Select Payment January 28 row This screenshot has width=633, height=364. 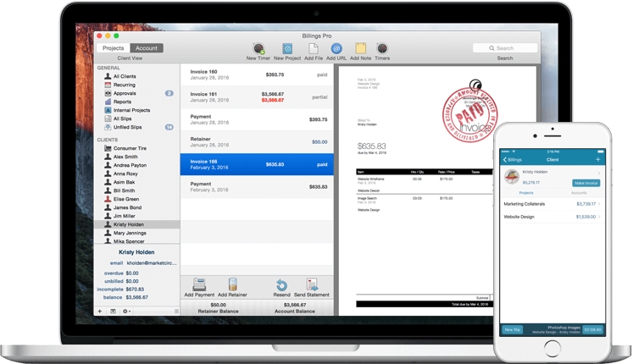(257, 119)
